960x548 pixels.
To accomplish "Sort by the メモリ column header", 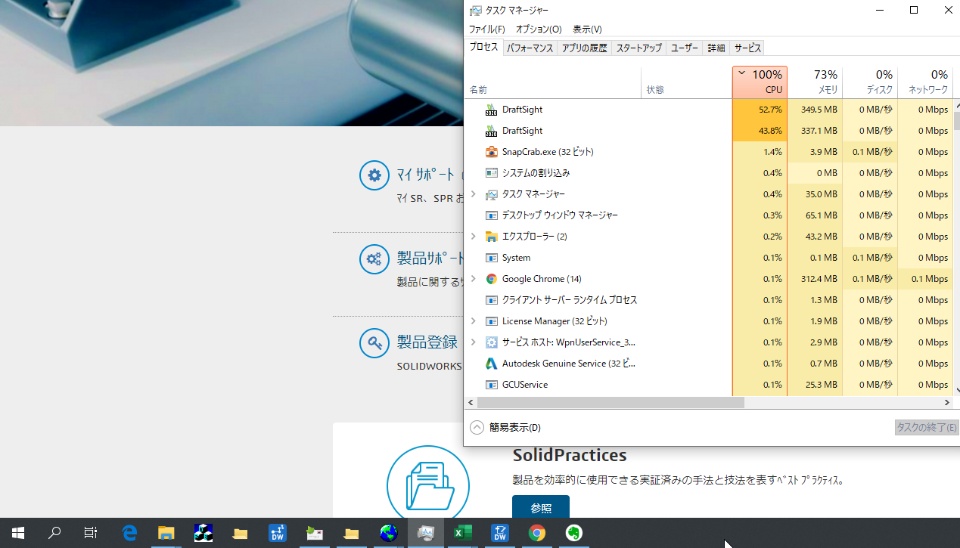I will point(815,82).
